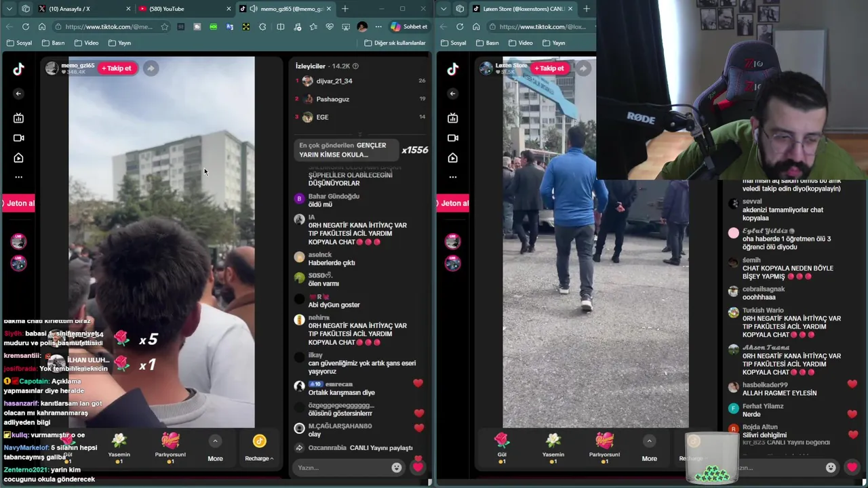This screenshot has width=868, height=488.
Task: Switch to the Anasayfa / X tab
Action: coord(84,9)
